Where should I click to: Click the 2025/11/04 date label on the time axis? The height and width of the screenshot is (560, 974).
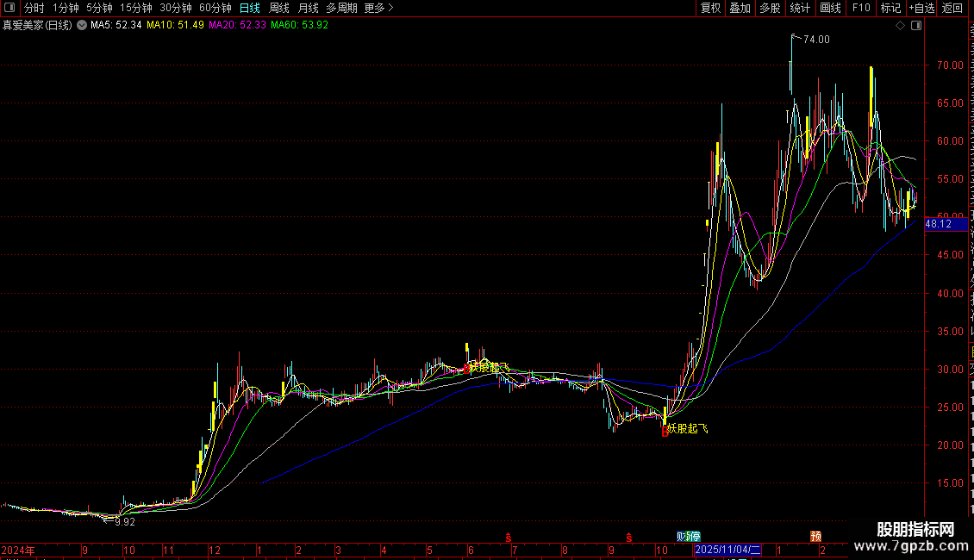pyautogui.click(x=727, y=550)
